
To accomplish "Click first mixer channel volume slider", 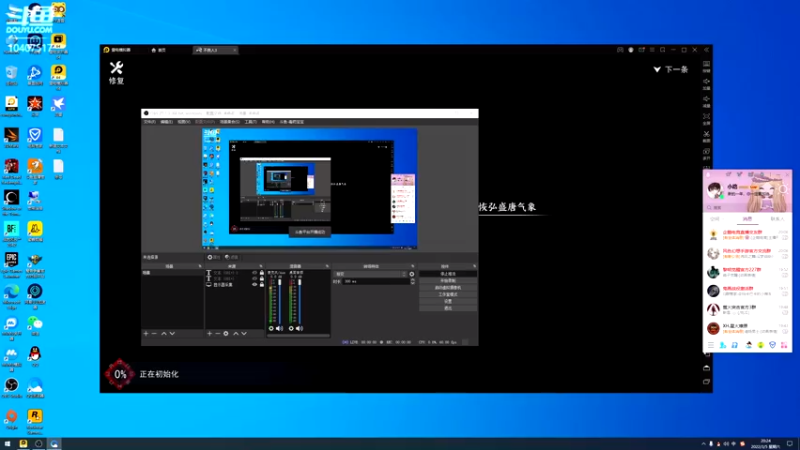I will click(280, 301).
